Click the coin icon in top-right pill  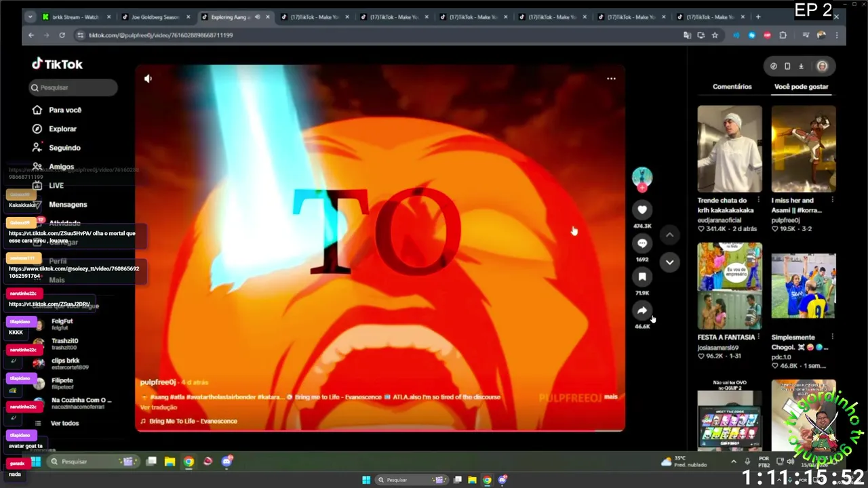(774, 66)
